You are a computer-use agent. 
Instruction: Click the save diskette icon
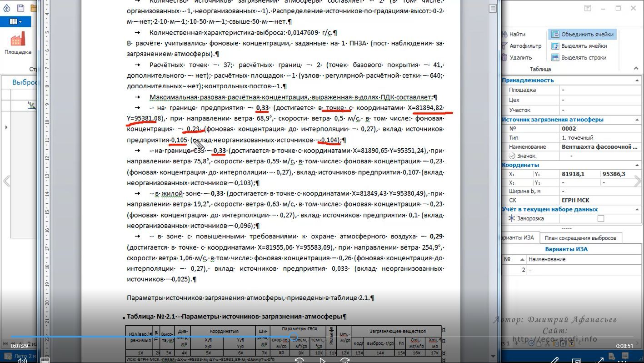20,8
